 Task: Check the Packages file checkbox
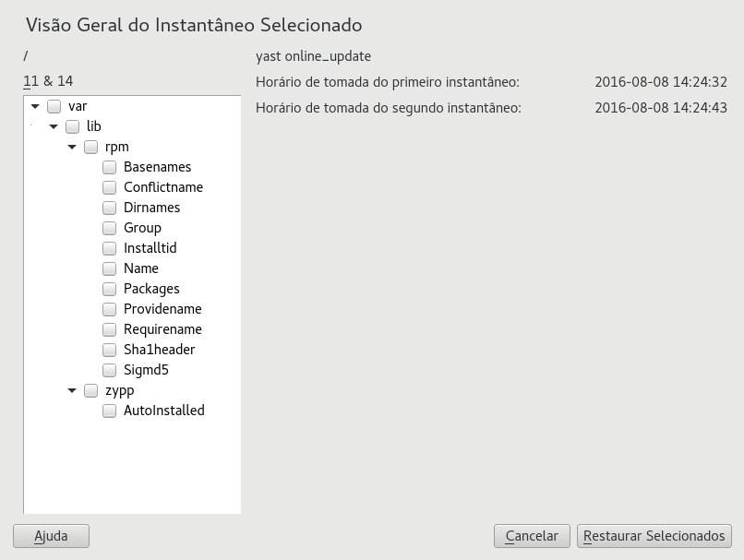coord(110,289)
